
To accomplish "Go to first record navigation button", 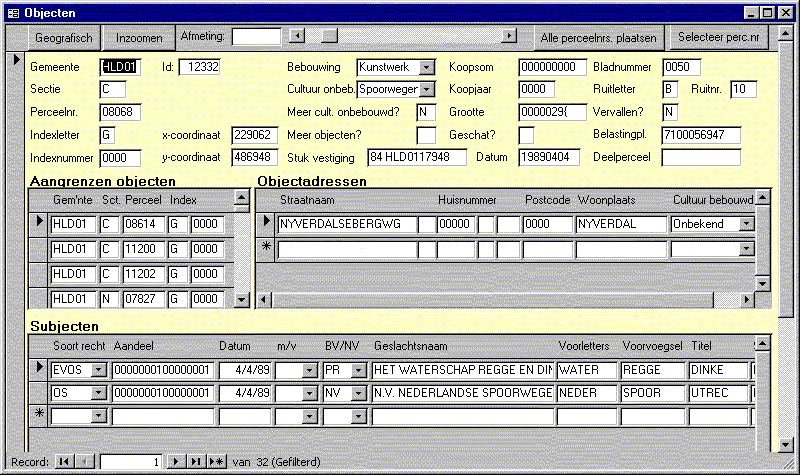I will click(x=64, y=462).
